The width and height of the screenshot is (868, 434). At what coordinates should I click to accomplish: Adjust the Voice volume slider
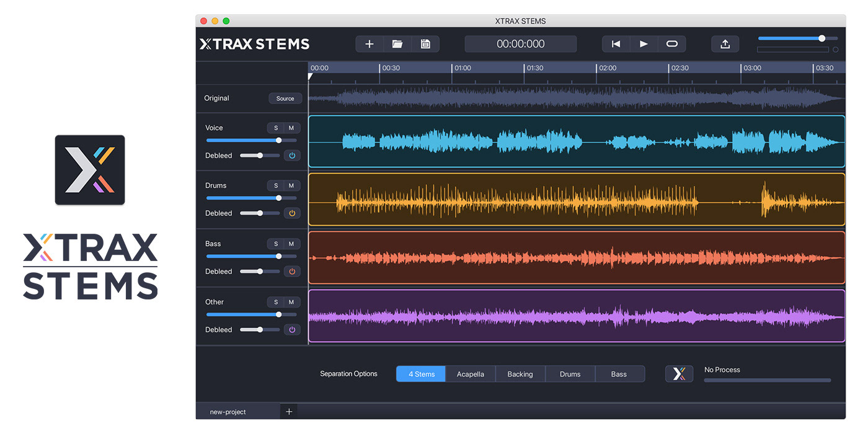(251, 140)
